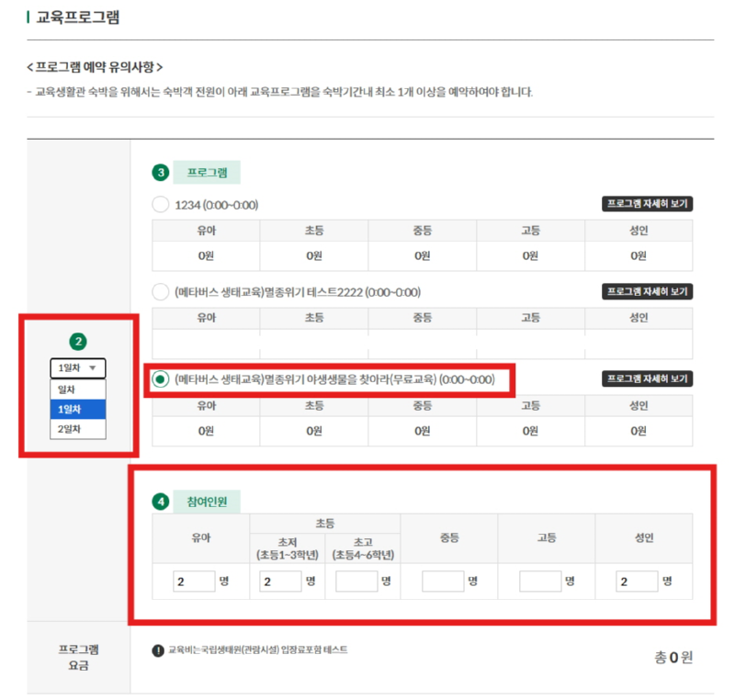Select the 멸종위기 야생생물을 찾아라 radio button

pos(161,379)
